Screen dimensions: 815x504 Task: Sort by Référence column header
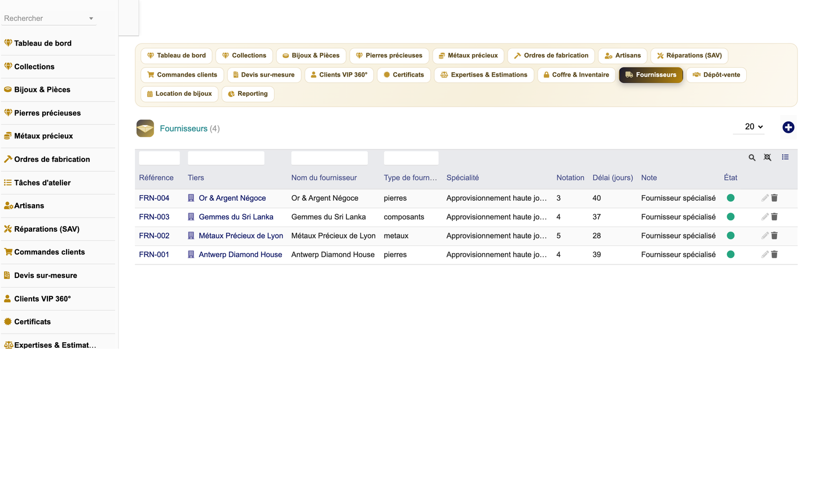[156, 178]
